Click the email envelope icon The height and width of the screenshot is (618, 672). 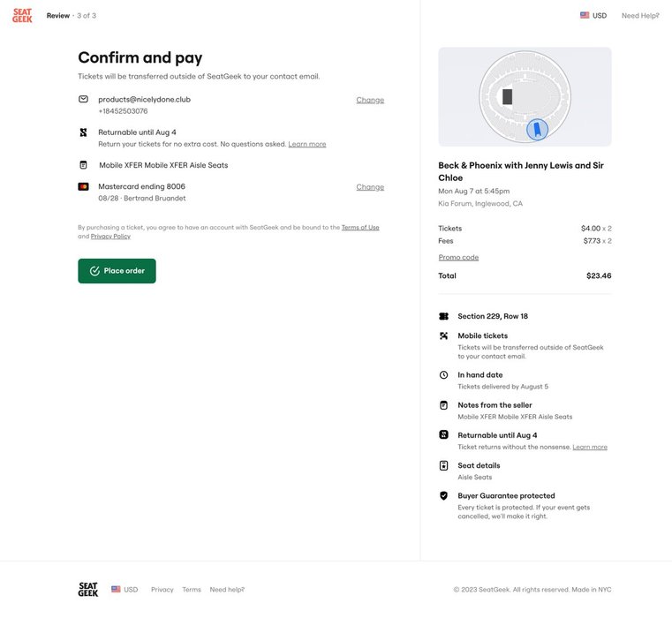coord(83,99)
